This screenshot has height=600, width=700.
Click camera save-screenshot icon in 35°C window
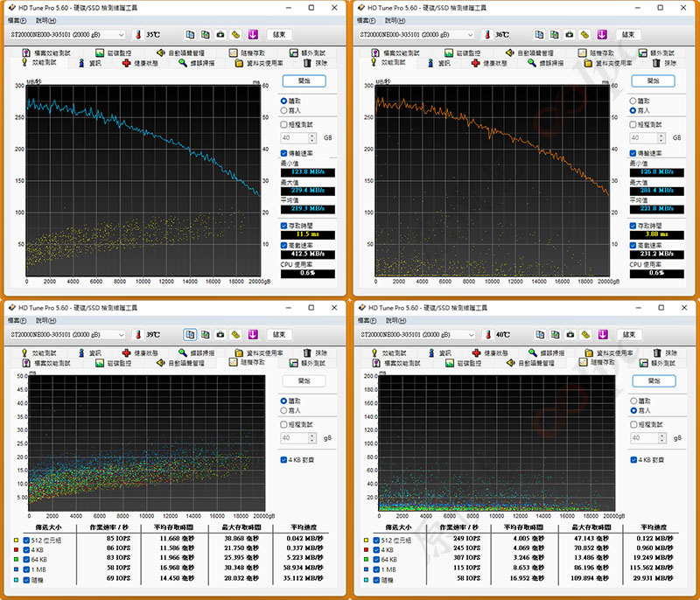click(220, 34)
